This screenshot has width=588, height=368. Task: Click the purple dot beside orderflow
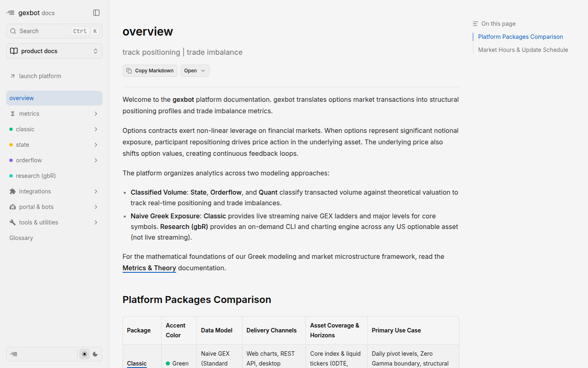pyautogui.click(x=11, y=160)
